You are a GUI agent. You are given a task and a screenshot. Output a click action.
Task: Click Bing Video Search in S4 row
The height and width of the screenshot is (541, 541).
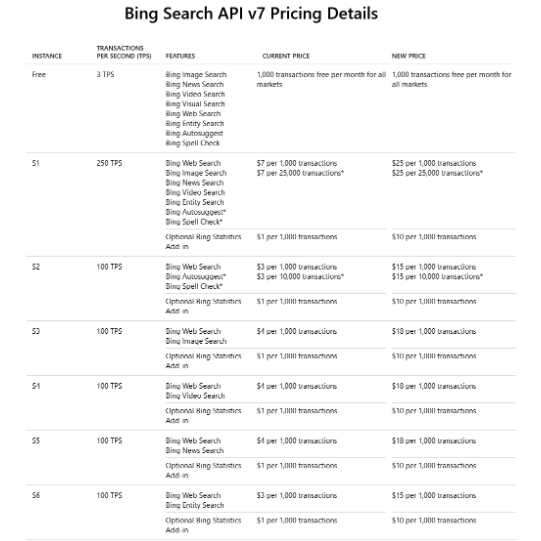click(195, 396)
